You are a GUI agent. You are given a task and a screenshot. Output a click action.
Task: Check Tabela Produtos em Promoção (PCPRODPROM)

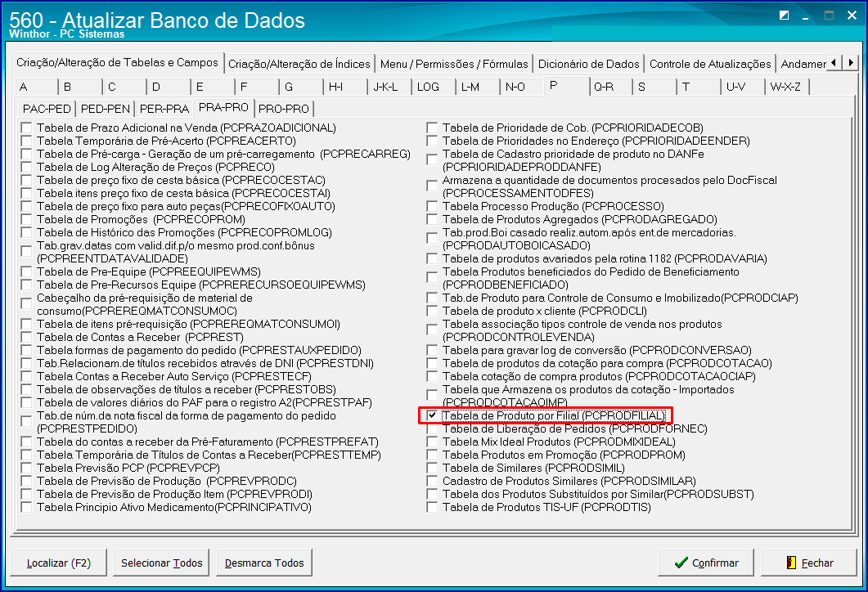click(432, 455)
